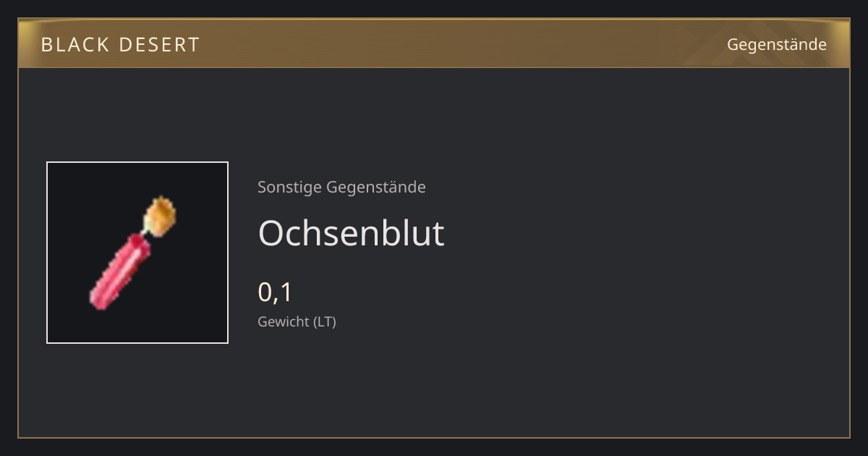Select the Ochsenblut item name heading

(x=351, y=233)
